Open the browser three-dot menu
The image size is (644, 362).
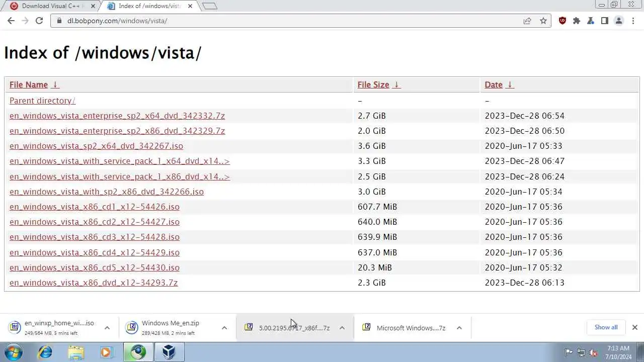(x=633, y=21)
